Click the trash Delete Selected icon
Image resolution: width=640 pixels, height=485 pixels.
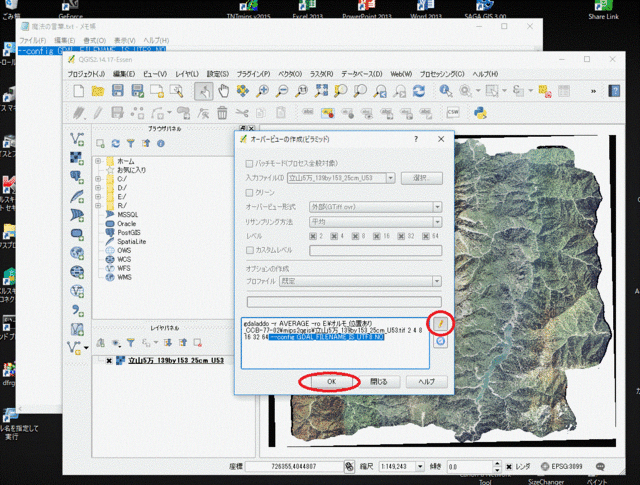click(222, 113)
